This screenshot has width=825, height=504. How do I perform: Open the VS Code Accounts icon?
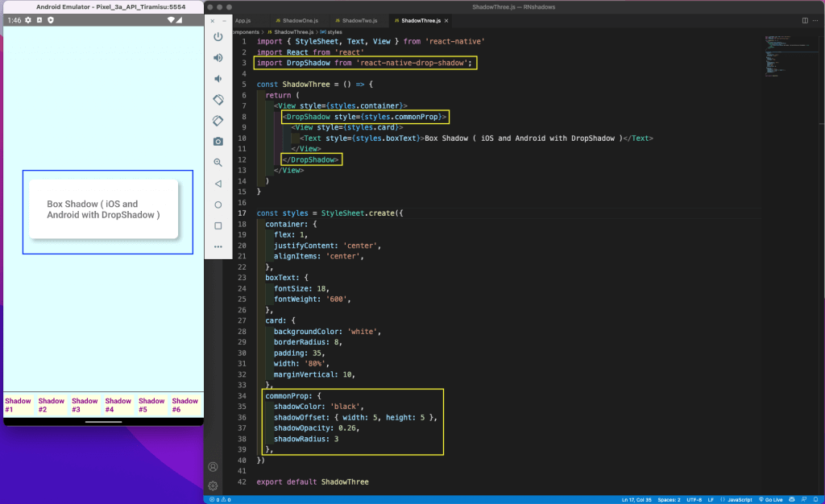pyautogui.click(x=213, y=467)
